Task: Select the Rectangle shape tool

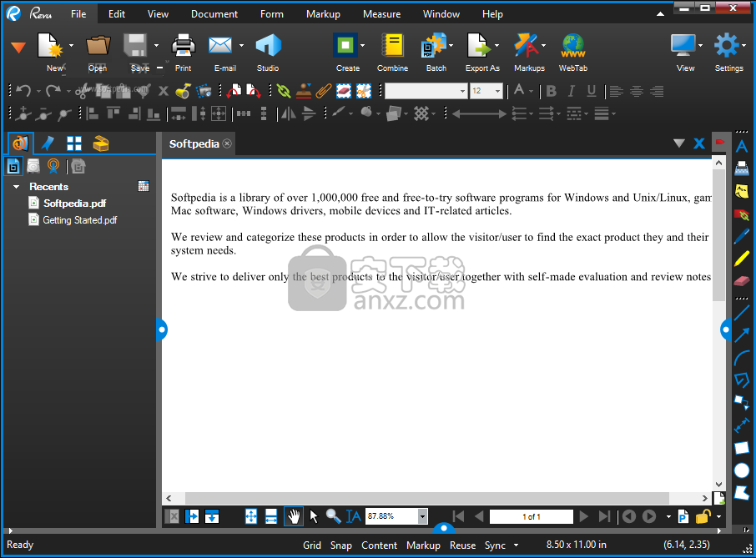Action: tap(742, 448)
